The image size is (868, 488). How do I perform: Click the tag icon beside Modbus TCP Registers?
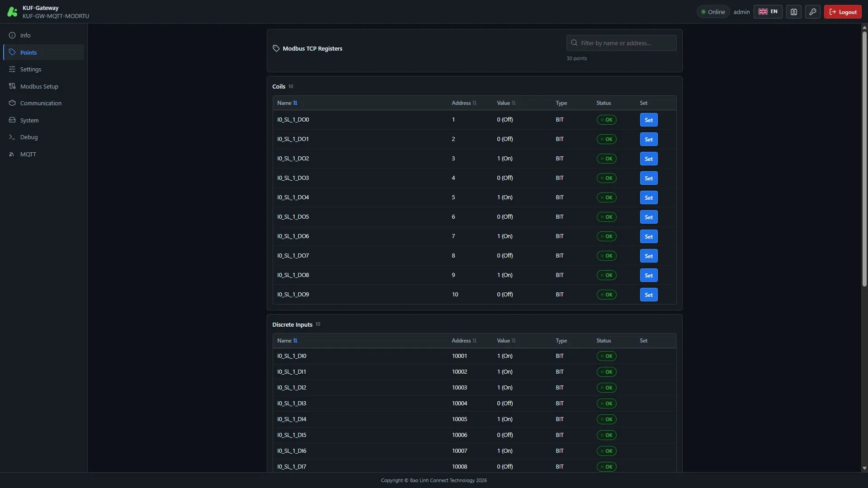tap(276, 48)
